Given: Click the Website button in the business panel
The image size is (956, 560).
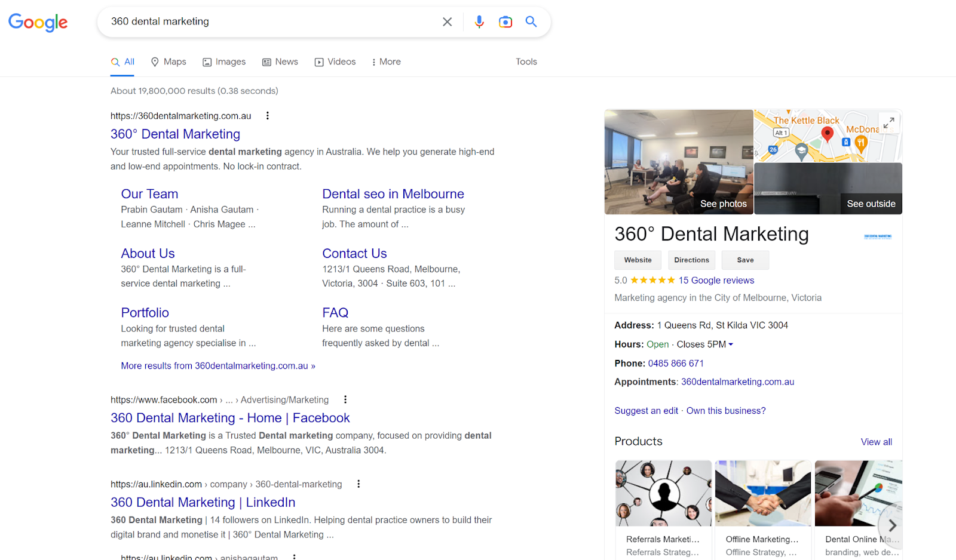Looking at the screenshot, I should (638, 260).
